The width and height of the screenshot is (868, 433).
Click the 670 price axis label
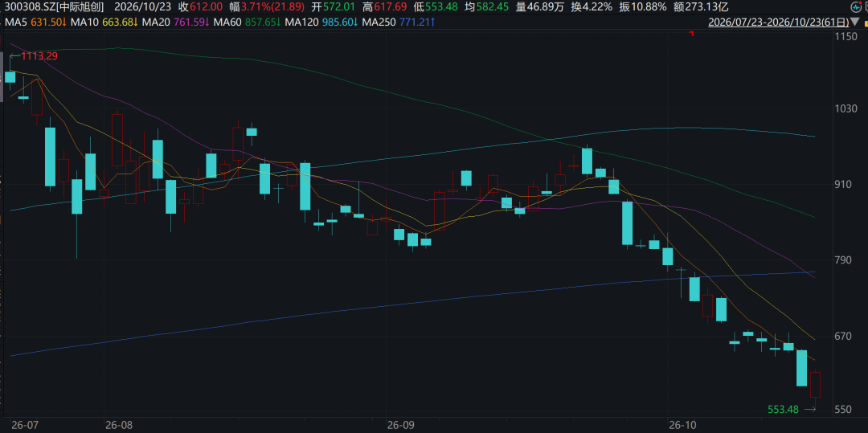[841, 336]
